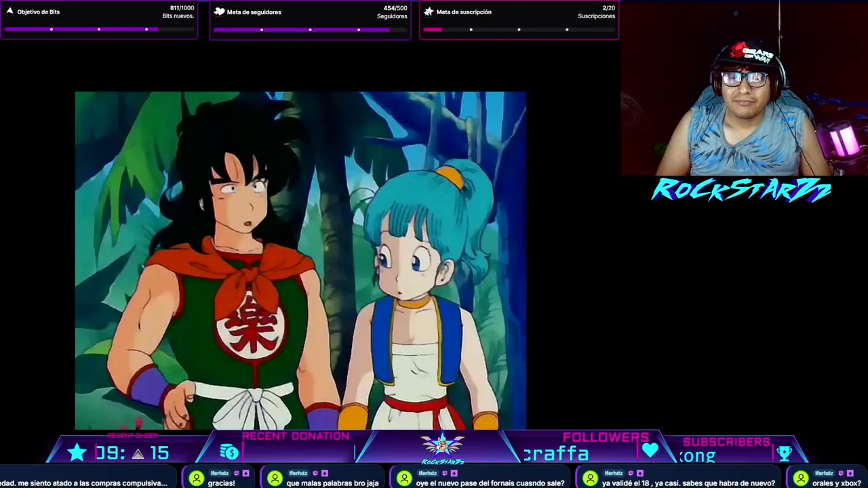868x488 pixels.
Task: Click the green avatar beside the 'gracias!' message
Action: pyautogui.click(x=196, y=479)
